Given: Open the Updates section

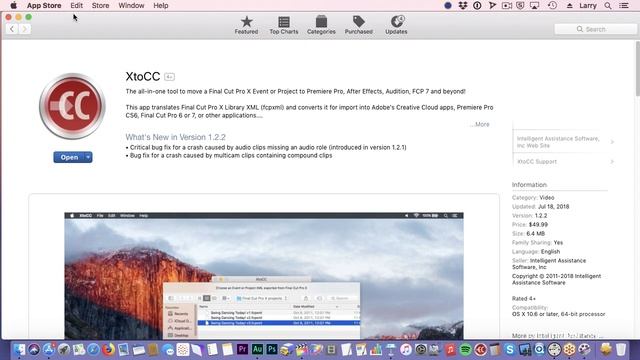Looking at the screenshot, I should 396,25.
